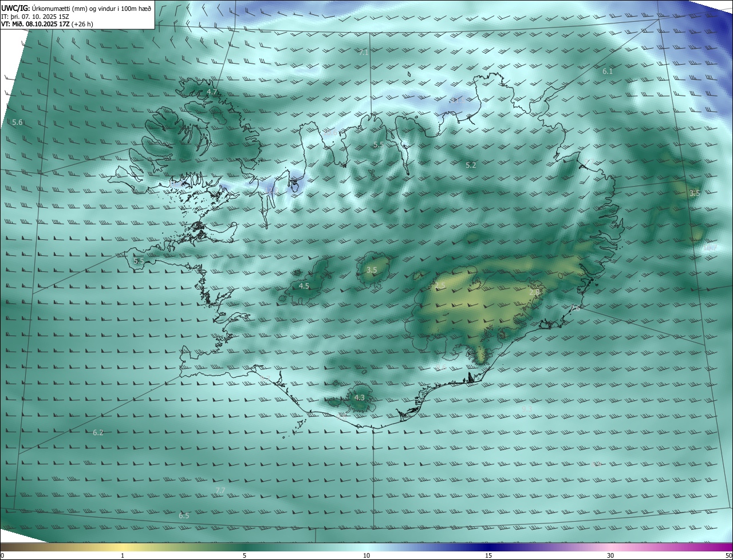Click the "Úrkomumætti (mm) og vindur í 100m hæð" title text
The width and height of the screenshot is (733, 560).
(92, 8)
